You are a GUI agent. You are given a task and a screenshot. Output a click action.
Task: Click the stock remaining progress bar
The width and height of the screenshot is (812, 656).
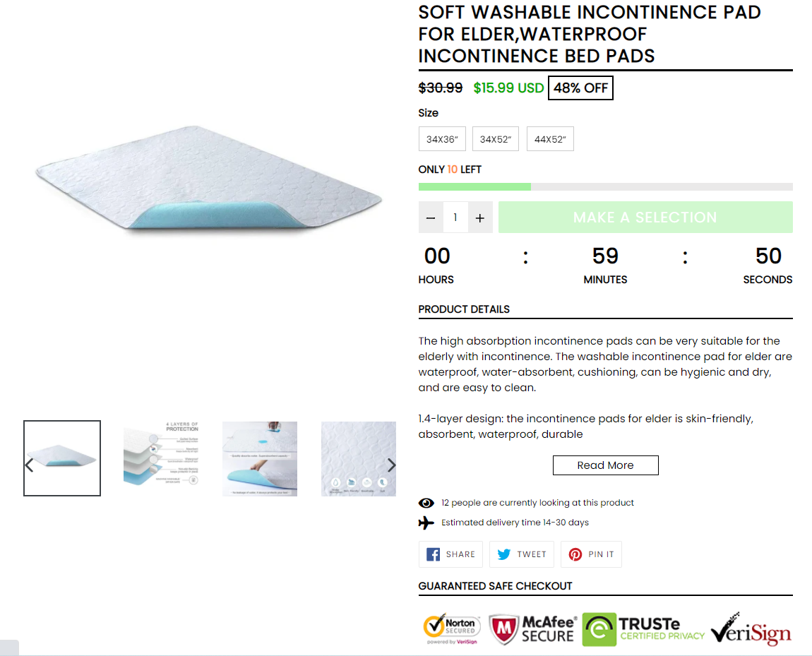point(605,187)
